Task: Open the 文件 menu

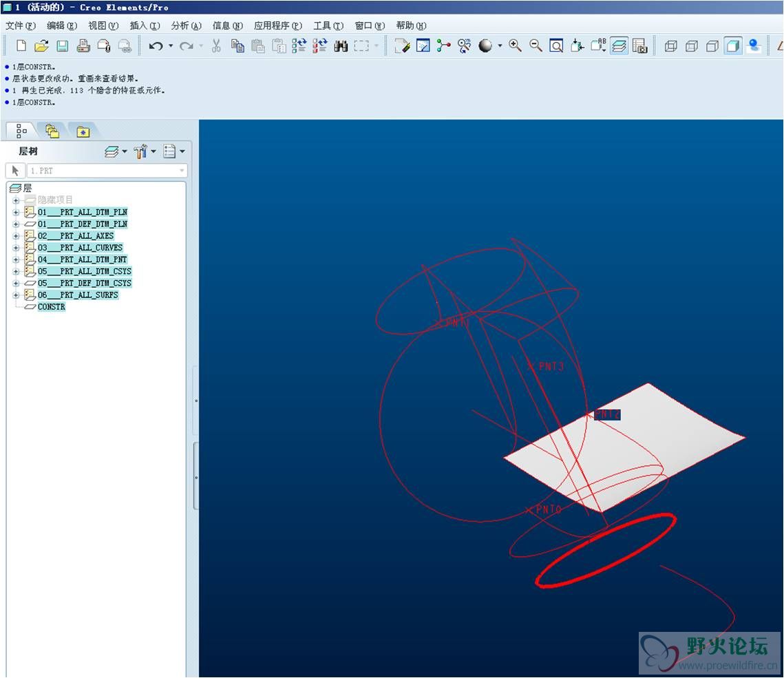Action: 21,25
